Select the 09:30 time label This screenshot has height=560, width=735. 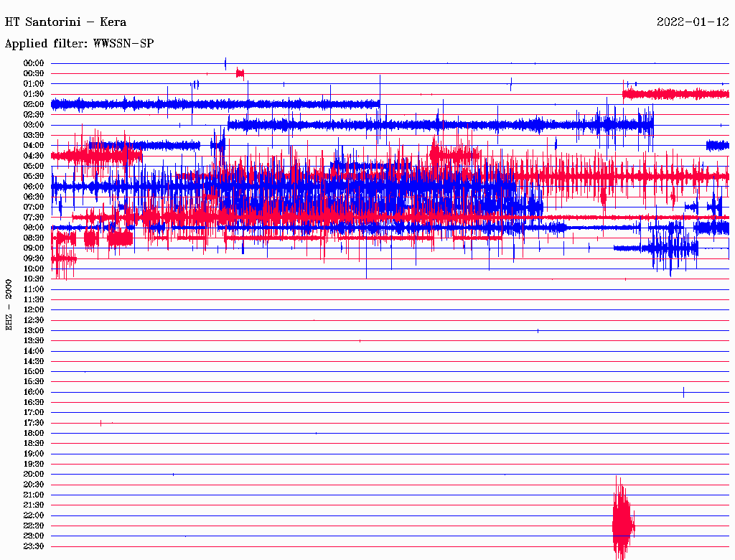coord(34,259)
